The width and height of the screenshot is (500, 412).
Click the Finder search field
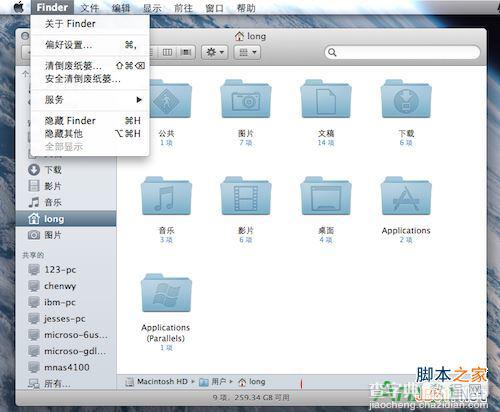(x=402, y=52)
